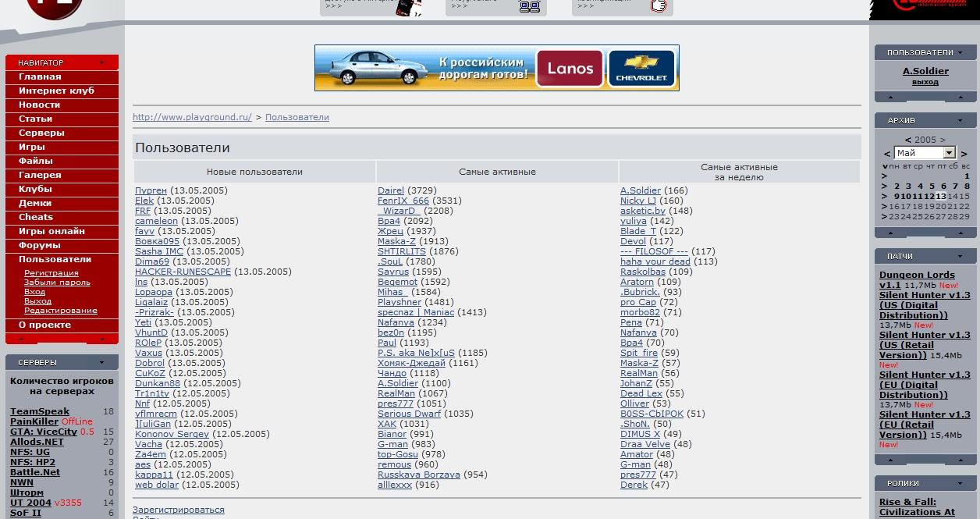Screen dimensions: 980x519
Task: Click выход under A.Soldier
Action: click(925, 82)
